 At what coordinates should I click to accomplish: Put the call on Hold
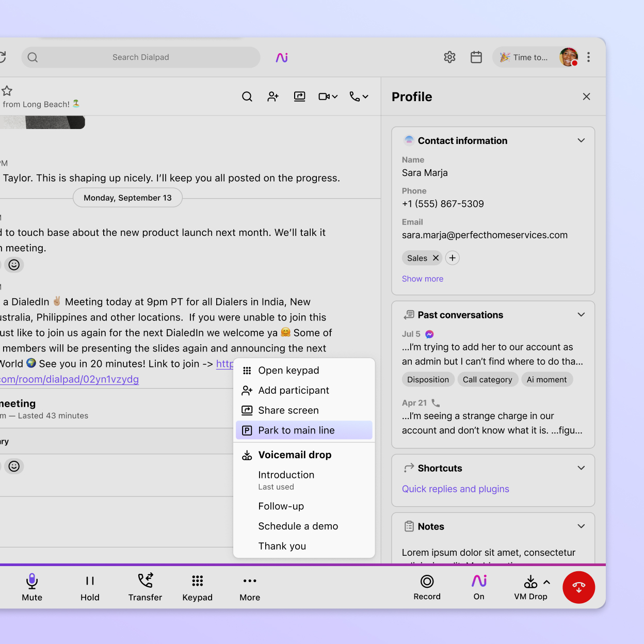(90, 587)
